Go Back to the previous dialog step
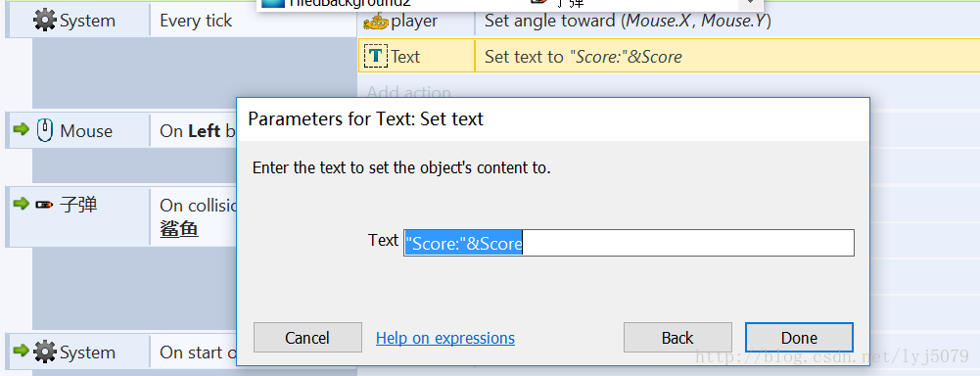Viewport: 980px width, 376px height. (x=677, y=338)
